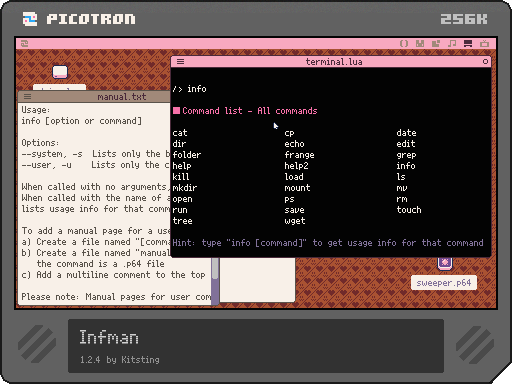Screen dimensions: 512x384
Task: Click the sweeper.p64 label
Action: (x=444, y=283)
